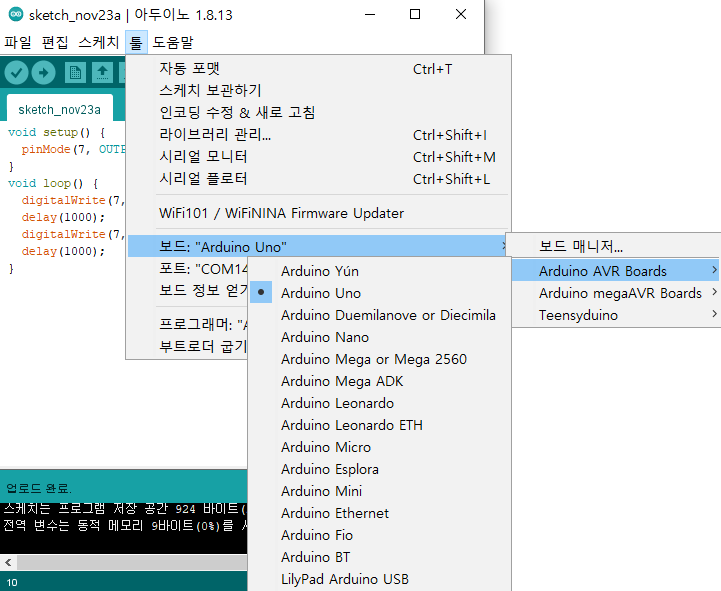Screen dimensions: 721x591
Task: Click the first 'delay(1000);' code line
Action: click(63, 217)
